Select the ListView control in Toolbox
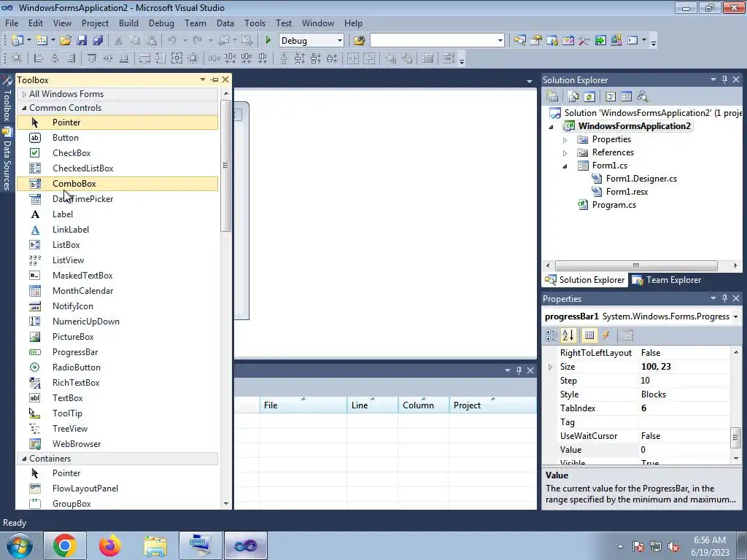The height and width of the screenshot is (560, 747). (117, 260)
